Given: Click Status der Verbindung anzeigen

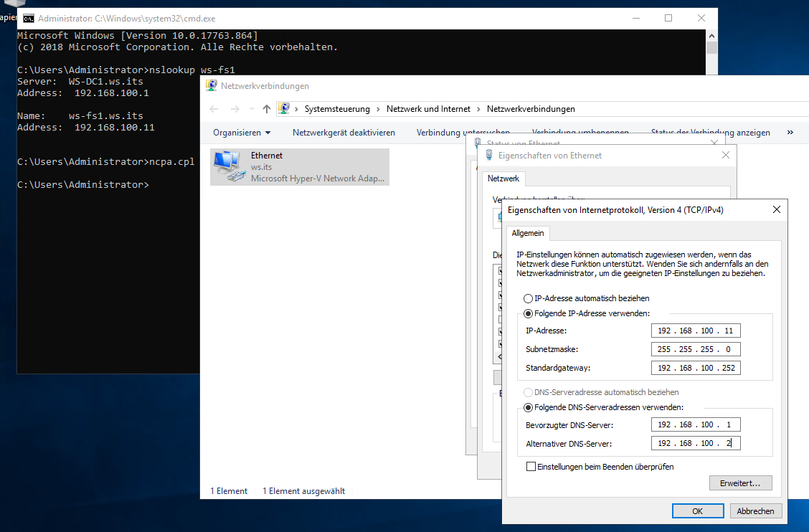Looking at the screenshot, I should 711,132.
